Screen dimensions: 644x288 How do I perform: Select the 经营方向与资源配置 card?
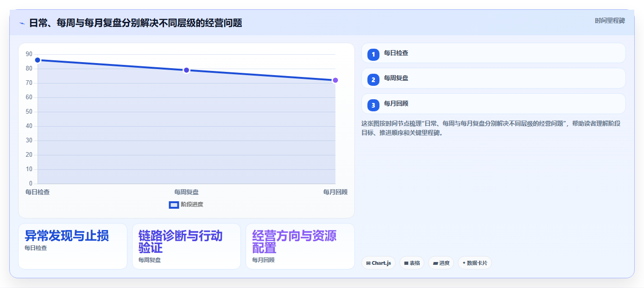point(300,246)
